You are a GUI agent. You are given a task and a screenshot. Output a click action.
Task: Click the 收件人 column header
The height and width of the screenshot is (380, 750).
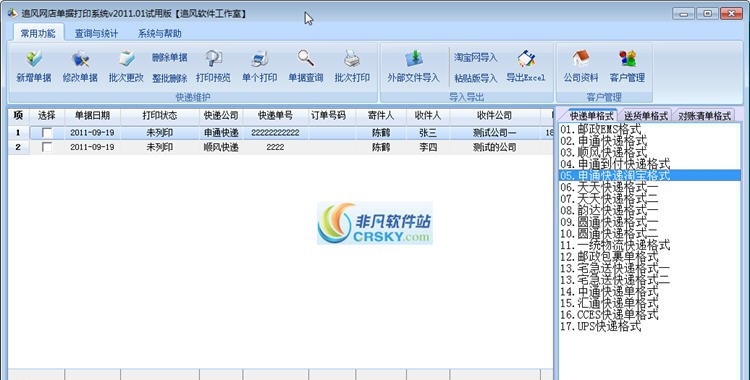point(428,115)
